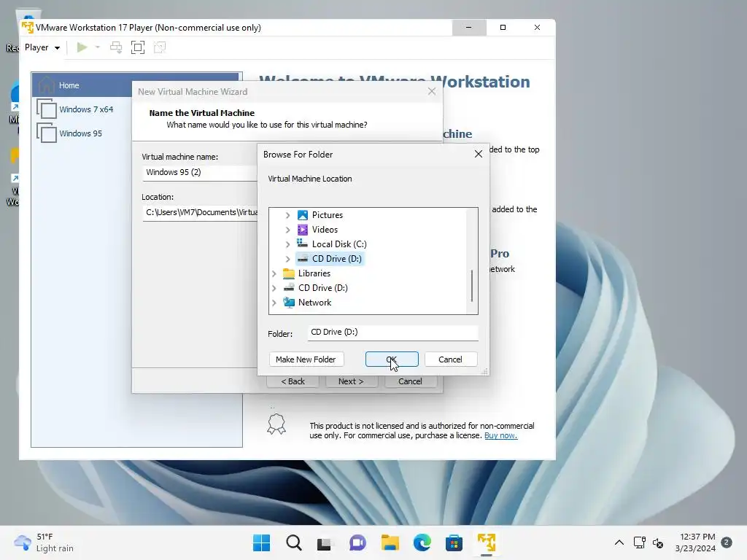The width and height of the screenshot is (747, 560).
Task: Select the top-level CD Drive (D:) item
Action: [x=323, y=288]
